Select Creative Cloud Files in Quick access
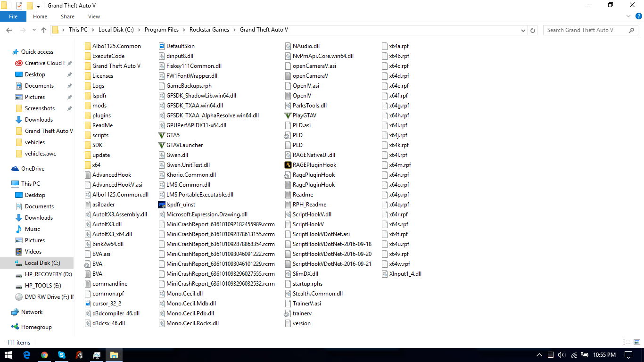644x362 pixels. pyautogui.click(x=43, y=63)
